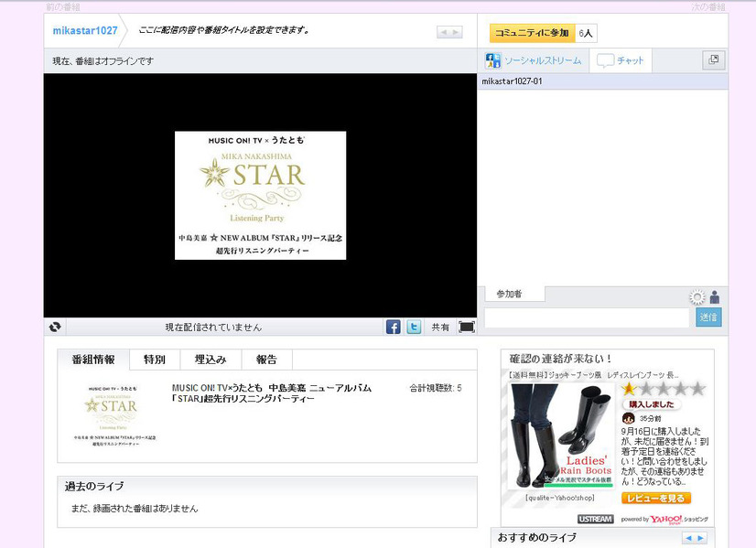Share the stream on Facebook
The width and height of the screenshot is (756, 548).
[x=394, y=327]
